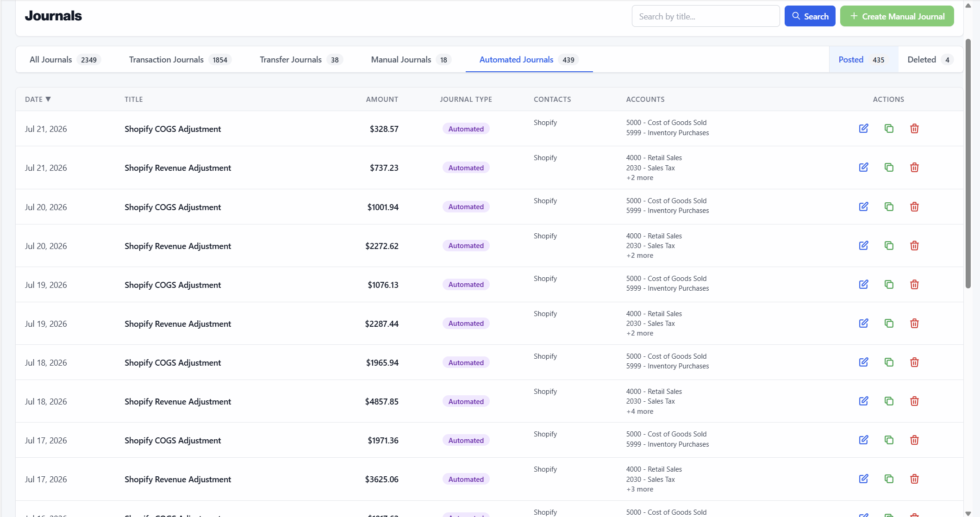Delete the $737.23 Shopify Revenue Adjustment journal
This screenshot has width=980, height=517.
[914, 167]
